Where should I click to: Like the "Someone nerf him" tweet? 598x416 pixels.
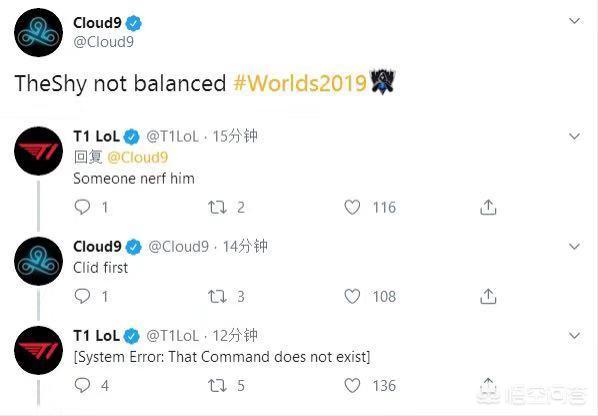[x=352, y=207]
